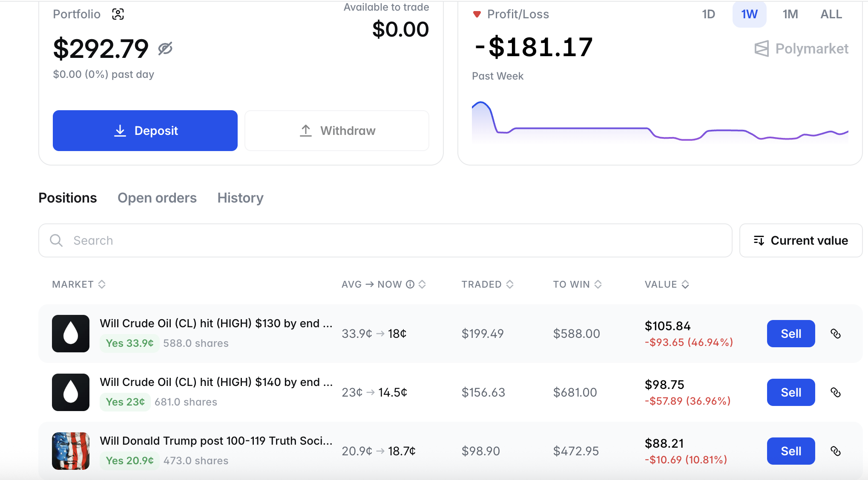
Task: Click the search magnifier icon
Action: 56,240
